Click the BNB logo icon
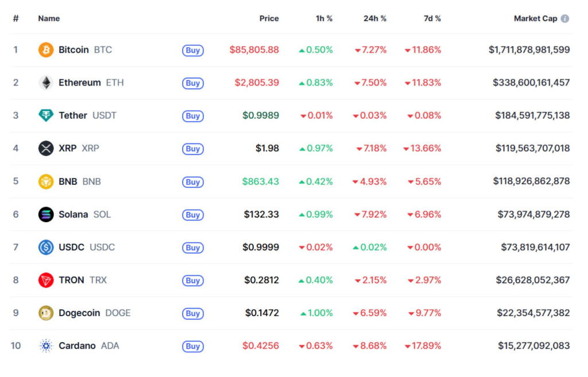Image resolution: width=588 pixels, height=377 pixels. 46,181
